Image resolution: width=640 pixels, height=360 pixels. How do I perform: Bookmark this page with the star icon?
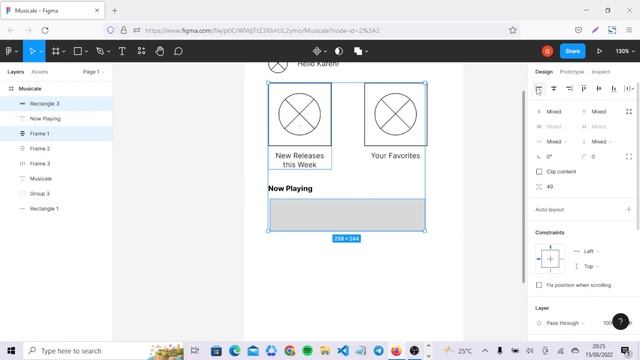(x=513, y=30)
